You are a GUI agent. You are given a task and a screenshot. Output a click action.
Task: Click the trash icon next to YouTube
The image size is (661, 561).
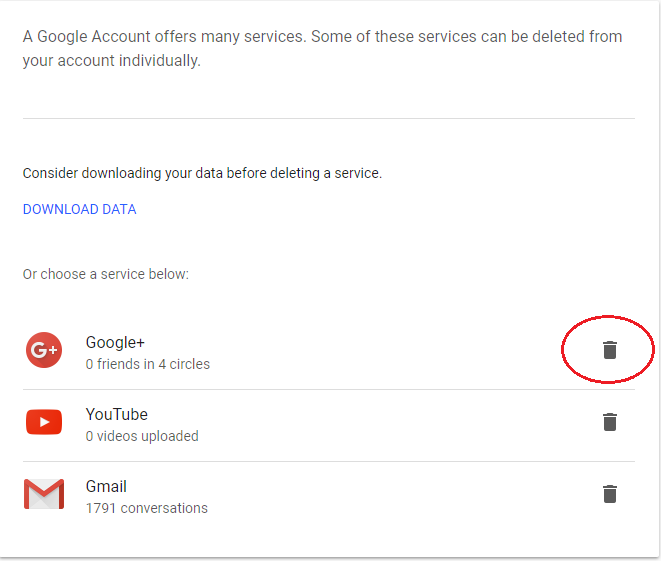(610, 422)
